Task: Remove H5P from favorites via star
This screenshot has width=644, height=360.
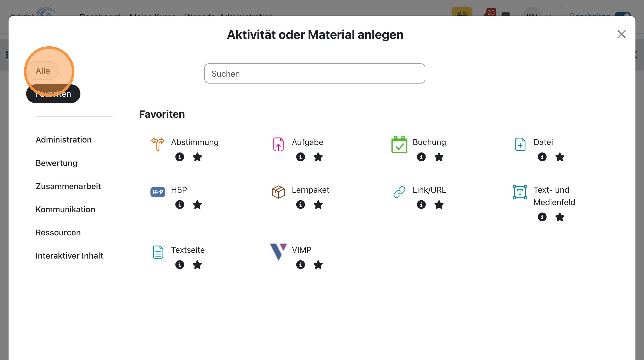Action: [x=197, y=205]
